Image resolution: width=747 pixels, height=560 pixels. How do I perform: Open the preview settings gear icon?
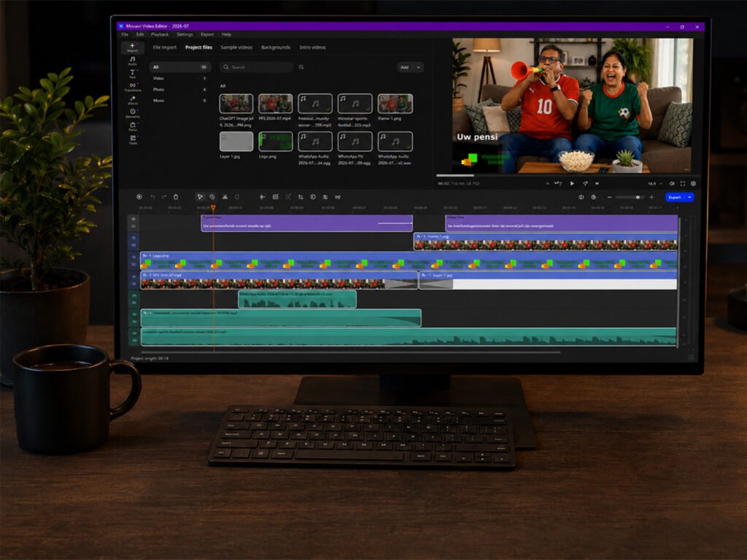(x=693, y=183)
